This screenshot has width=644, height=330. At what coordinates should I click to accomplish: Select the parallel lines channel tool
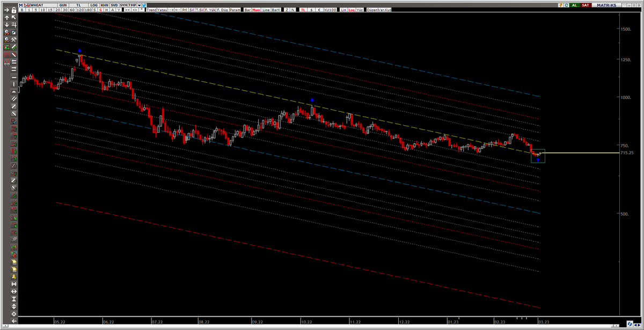click(x=14, y=98)
